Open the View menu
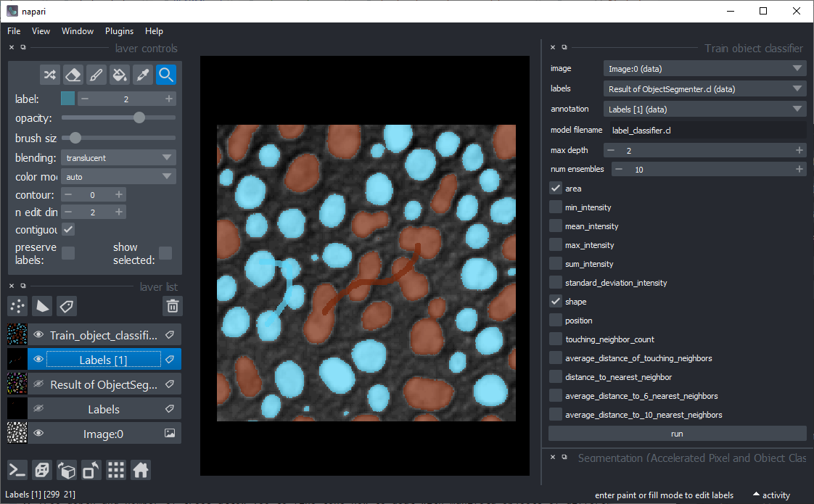This screenshot has height=504, width=814. click(x=41, y=31)
